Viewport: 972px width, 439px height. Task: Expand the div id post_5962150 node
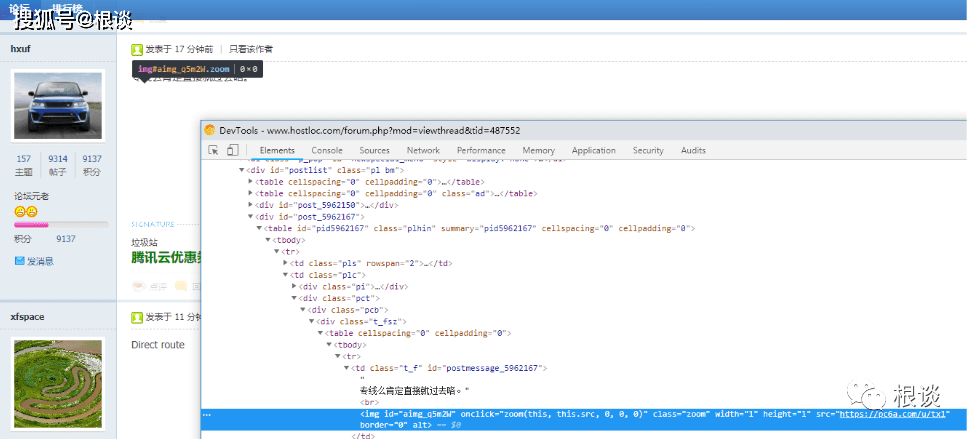point(250,205)
